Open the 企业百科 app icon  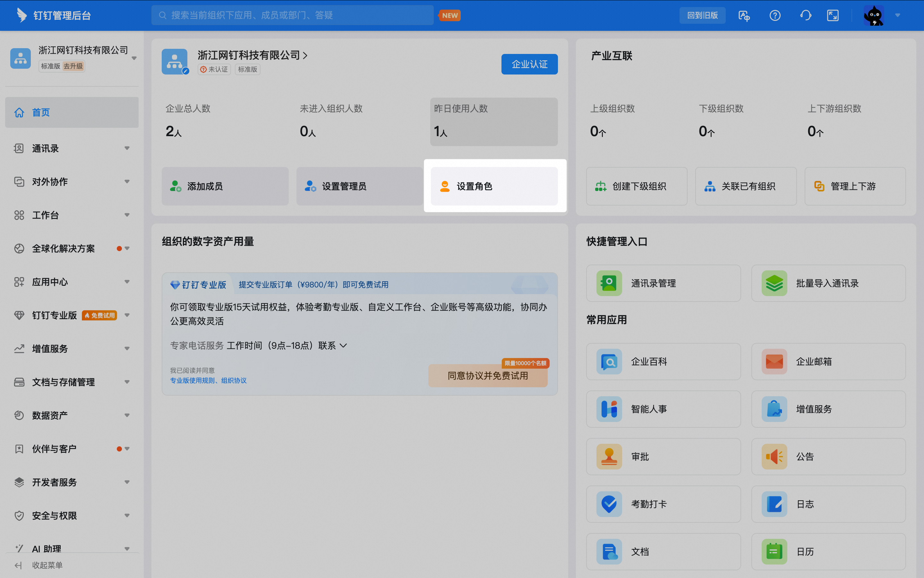(609, 362)
